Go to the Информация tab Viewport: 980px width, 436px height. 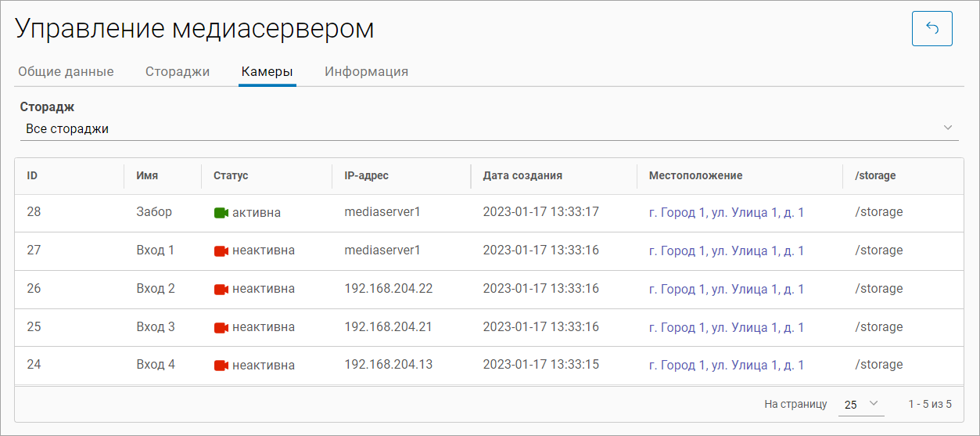pos(366,71)
